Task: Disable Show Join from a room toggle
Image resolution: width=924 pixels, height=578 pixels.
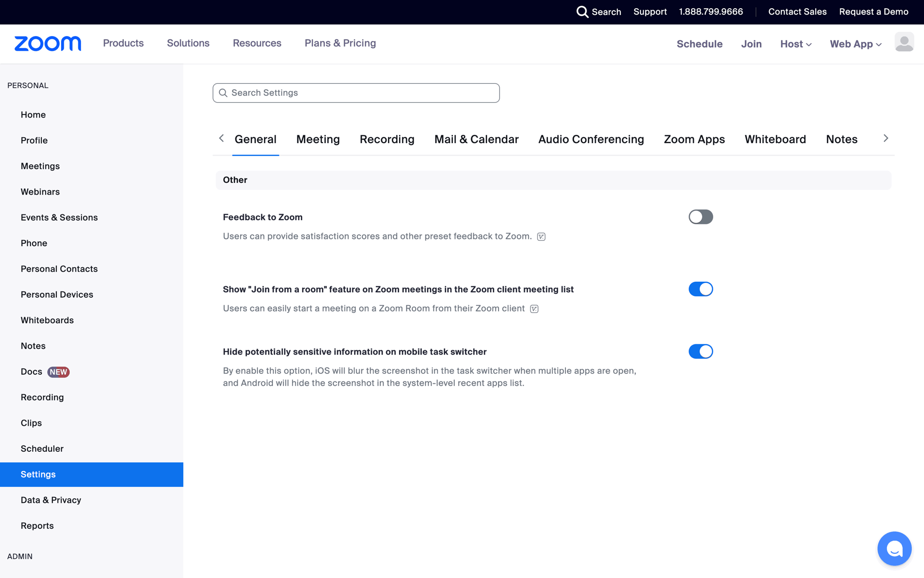Action: pyautogui.click(x=701, y=289)
